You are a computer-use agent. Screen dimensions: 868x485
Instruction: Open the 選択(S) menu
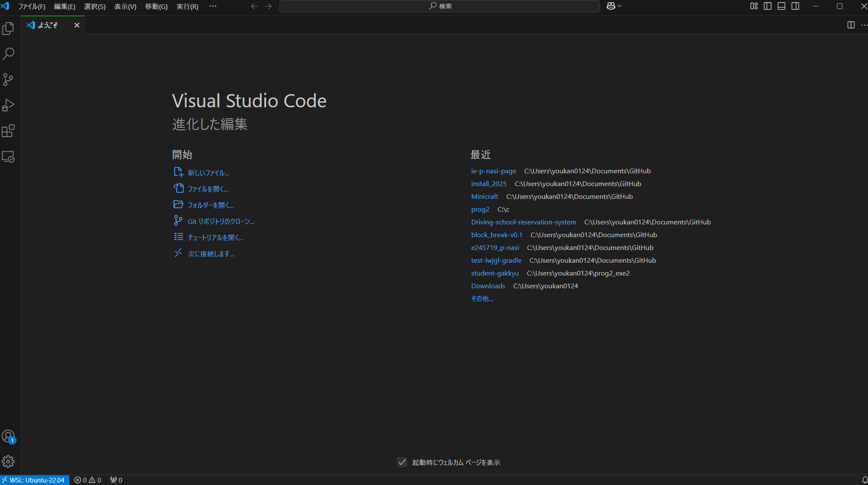click(x=95, y=6)
